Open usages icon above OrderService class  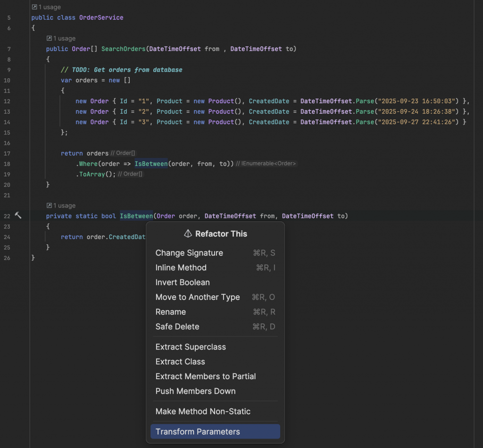coord(34,7)
